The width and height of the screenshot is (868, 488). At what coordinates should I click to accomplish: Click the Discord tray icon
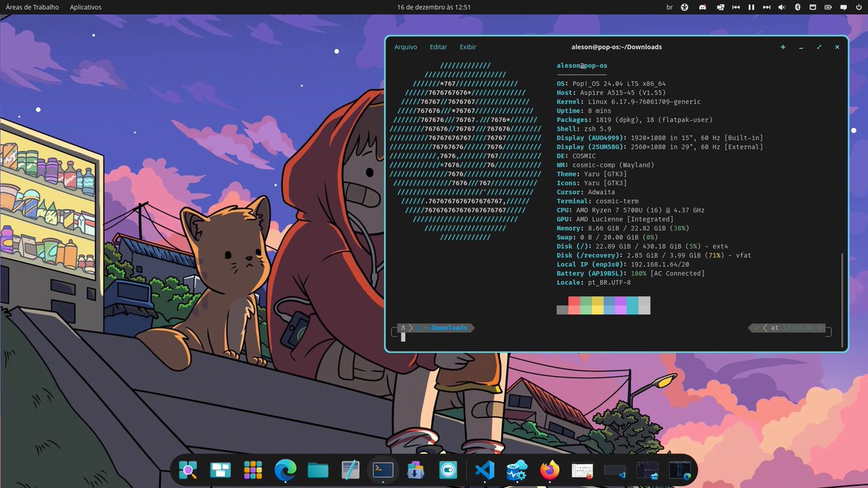[702, 7]
